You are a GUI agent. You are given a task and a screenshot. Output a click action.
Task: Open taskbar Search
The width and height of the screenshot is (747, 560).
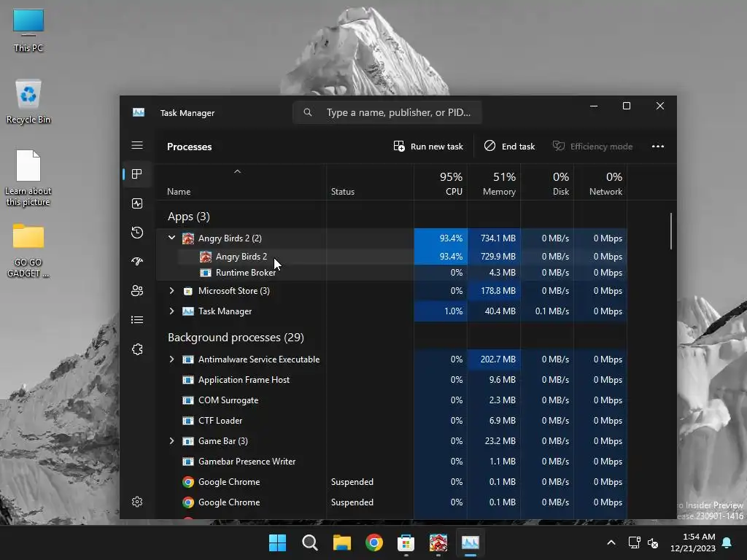(x=310, y=542)
